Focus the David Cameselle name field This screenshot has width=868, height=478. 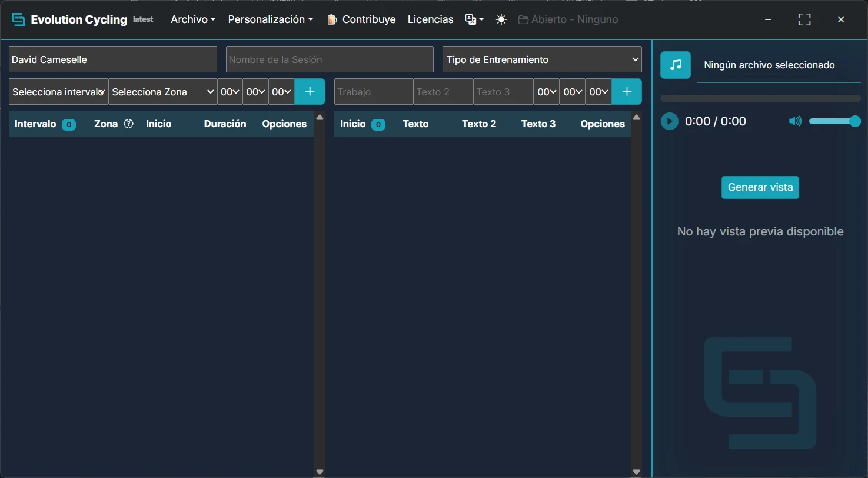pyautogui.click(x=113, y=59)
